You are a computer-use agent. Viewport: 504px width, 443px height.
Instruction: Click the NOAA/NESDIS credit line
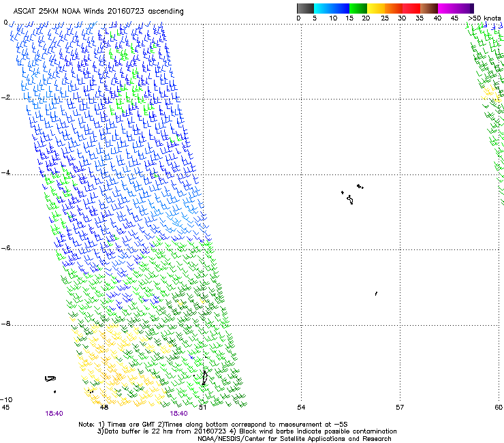pyautogui.click(x=294, y=439)
